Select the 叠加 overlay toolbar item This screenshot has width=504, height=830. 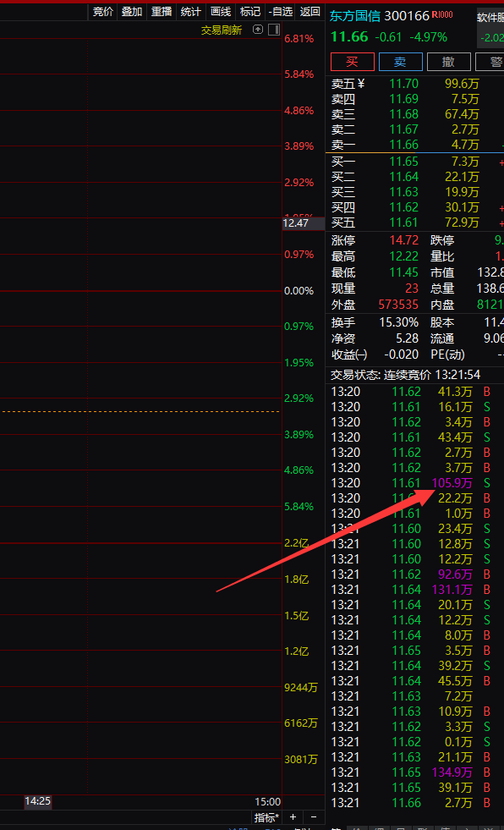[x=132, y=12]
